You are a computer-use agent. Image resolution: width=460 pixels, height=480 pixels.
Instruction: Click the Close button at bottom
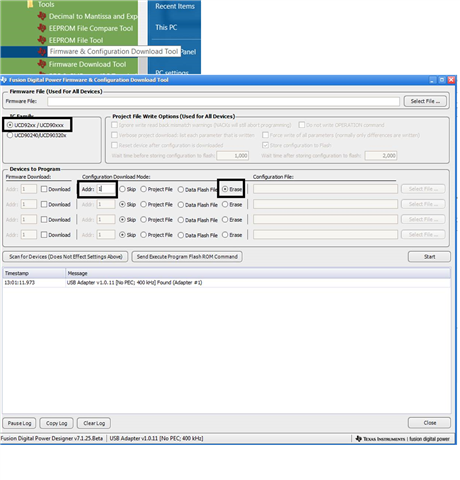point(429,423)
